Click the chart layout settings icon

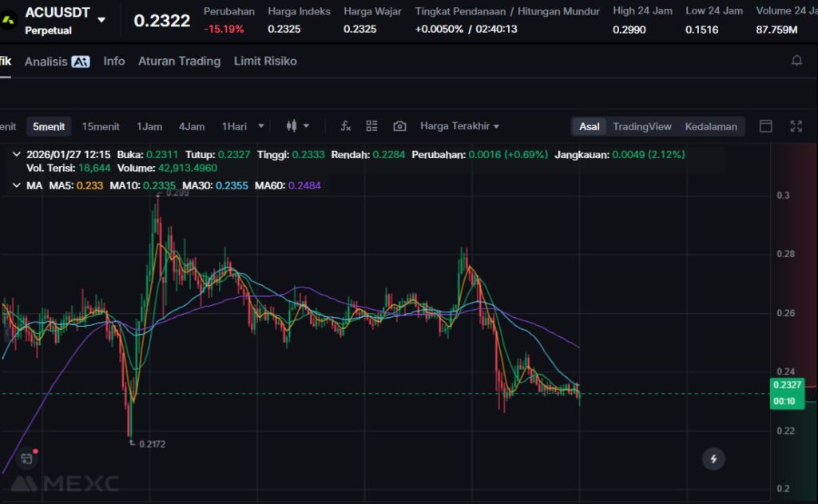[x=371, y=126]
